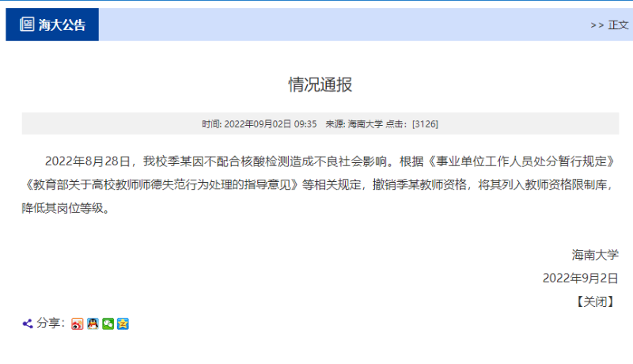Click the 正文 breadcrumb link
633x364 pixels.
[x=618, y=25]
